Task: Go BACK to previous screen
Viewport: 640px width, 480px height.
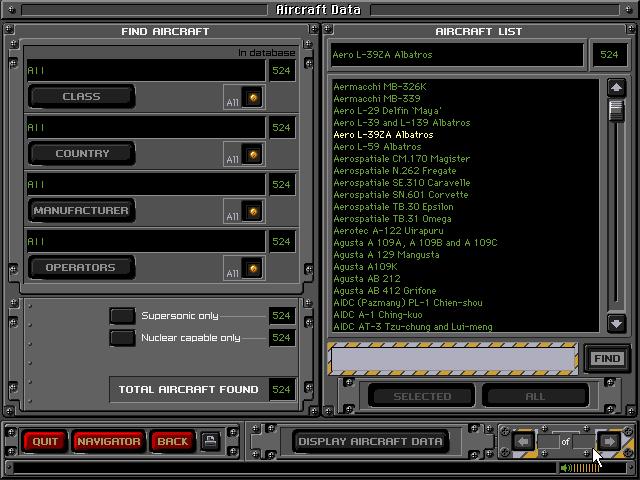Action: point(172,441)
